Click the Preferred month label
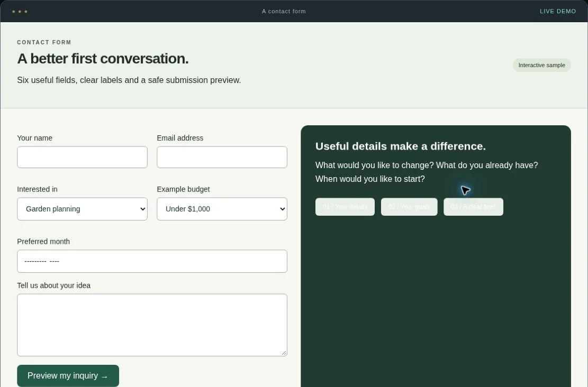 click(x=43, y=242)
